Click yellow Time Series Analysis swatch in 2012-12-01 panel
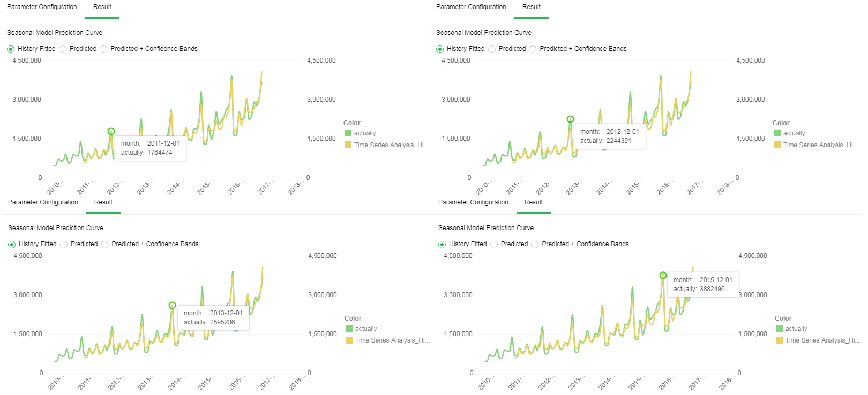Image resolution: width=868 pixels, height=395 pixels. 777,145
